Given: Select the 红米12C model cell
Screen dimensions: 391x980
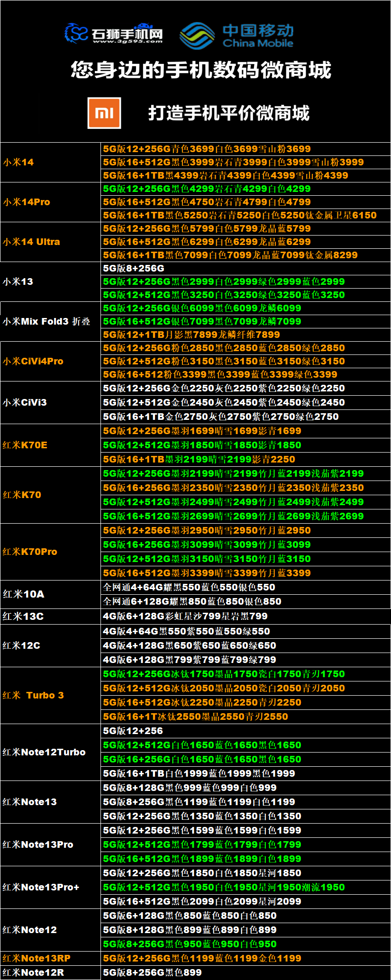Looking at the screenshot, I should [x=51, y=645].
